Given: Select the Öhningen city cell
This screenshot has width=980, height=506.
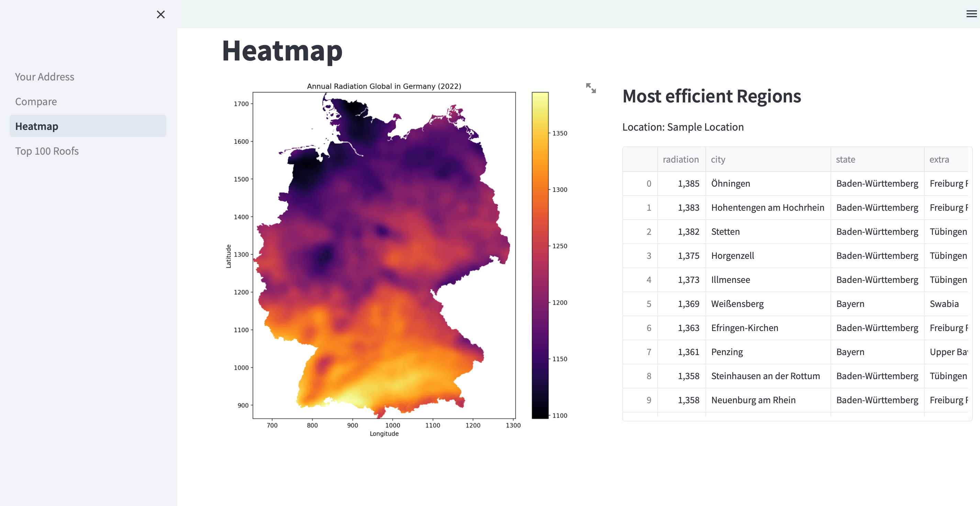Looking at the screenshot, I should (731, 183).
